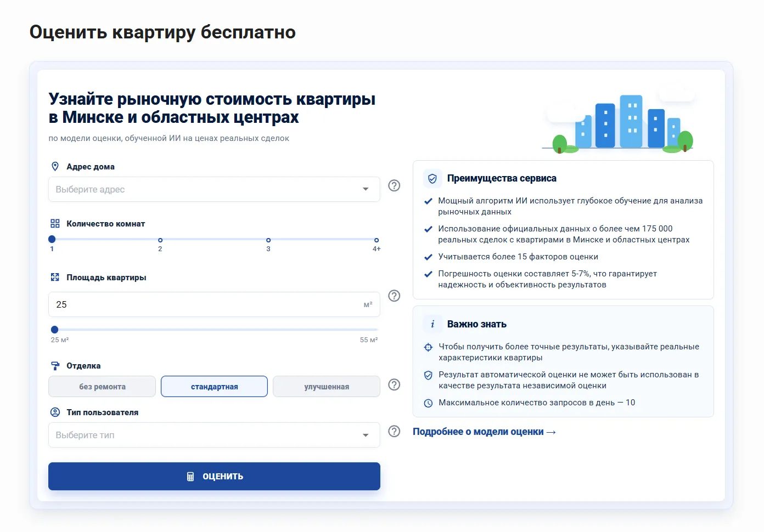Viewport: 764px width, 532px height.
Task: Click the checkmark by Мощный алгоритм ИИ text
Action: coord(429,201)
